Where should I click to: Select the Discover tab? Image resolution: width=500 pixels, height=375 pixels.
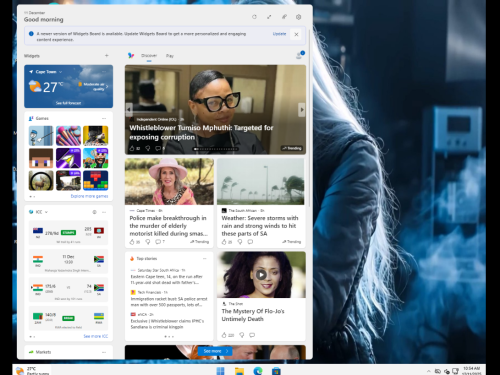149,55
